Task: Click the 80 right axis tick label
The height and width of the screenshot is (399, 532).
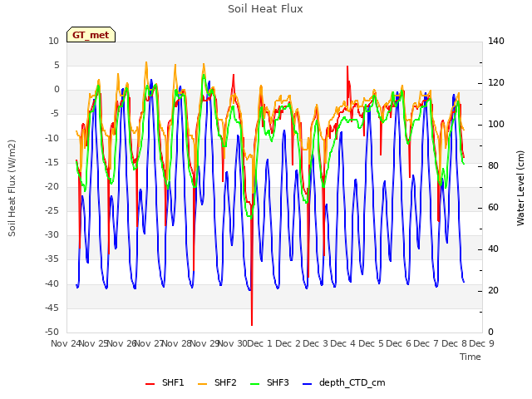Action: (x=493, y=166)
